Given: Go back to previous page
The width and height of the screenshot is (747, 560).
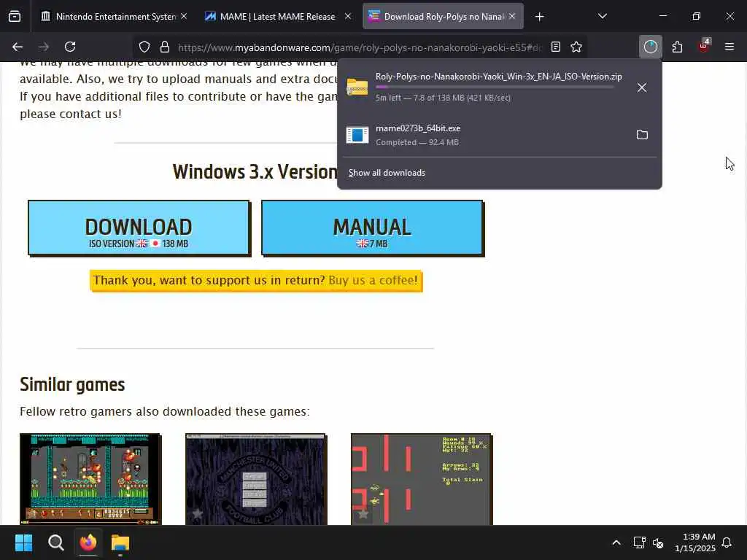Looking at the screenshot, I should pyautogui.click(x=18, y=47).
